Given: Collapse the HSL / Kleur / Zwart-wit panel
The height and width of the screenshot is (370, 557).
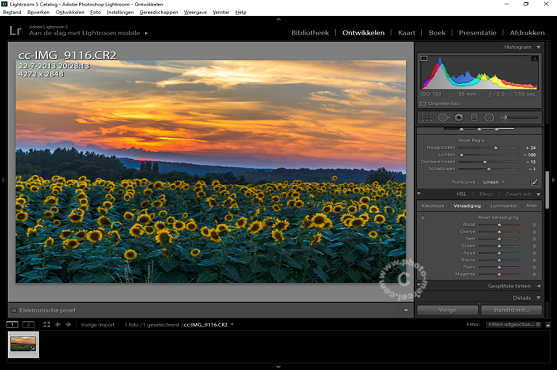Looking at the screenshot, I should click(539, 194).
